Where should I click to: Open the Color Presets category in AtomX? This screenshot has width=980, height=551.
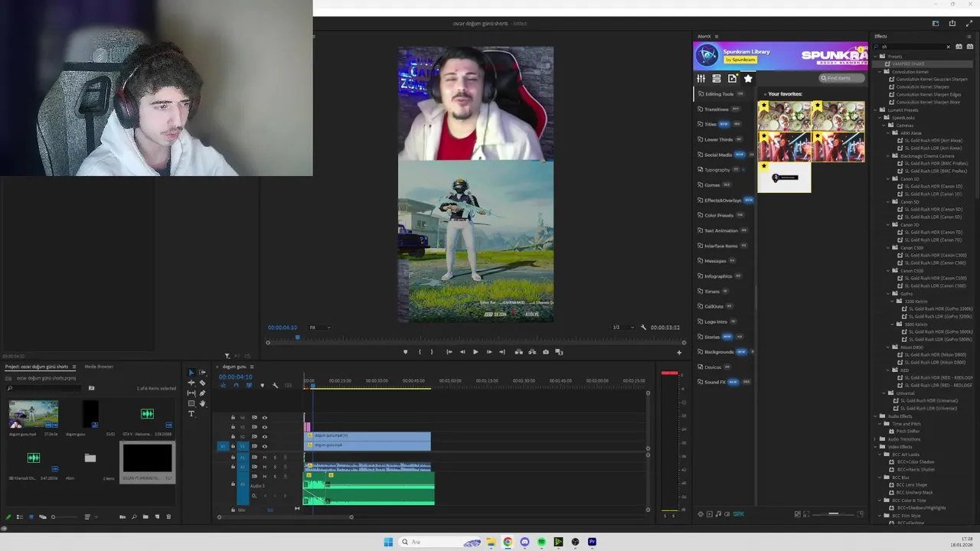pos(718,215)
